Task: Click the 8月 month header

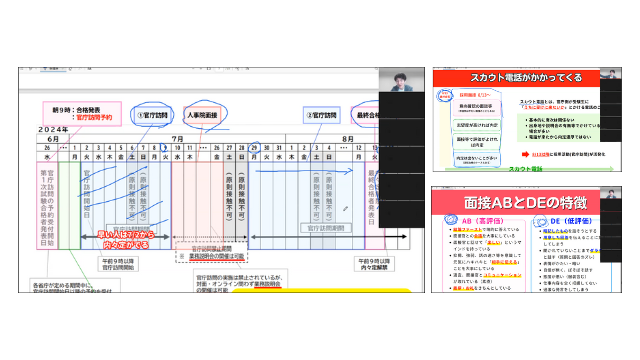Action: 348,139
